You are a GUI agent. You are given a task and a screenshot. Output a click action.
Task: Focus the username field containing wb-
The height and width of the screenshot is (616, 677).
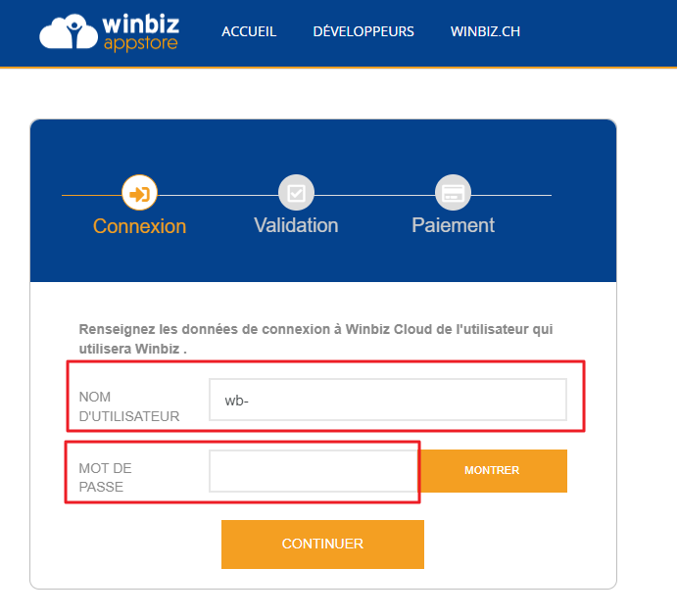coord(388,400)
